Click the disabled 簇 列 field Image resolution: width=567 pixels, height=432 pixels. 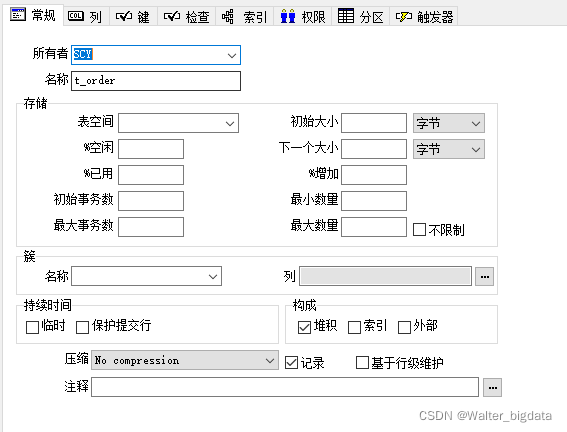click(385, 276)
